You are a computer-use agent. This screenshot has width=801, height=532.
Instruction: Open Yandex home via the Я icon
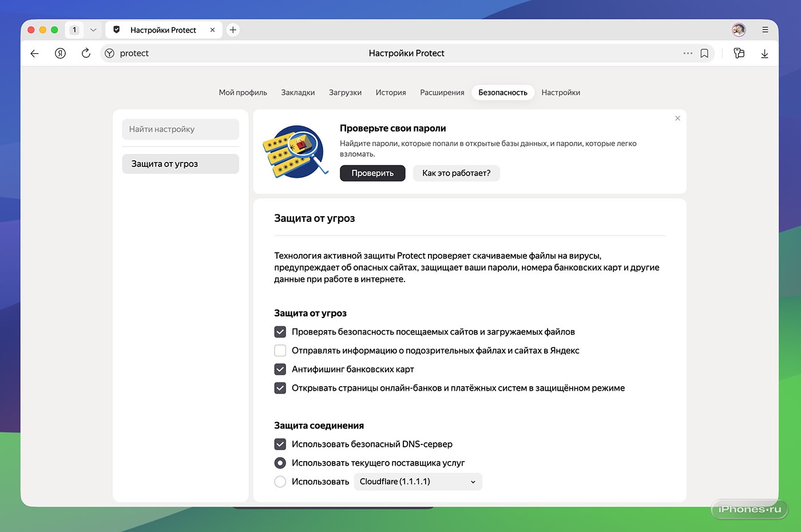60,53
